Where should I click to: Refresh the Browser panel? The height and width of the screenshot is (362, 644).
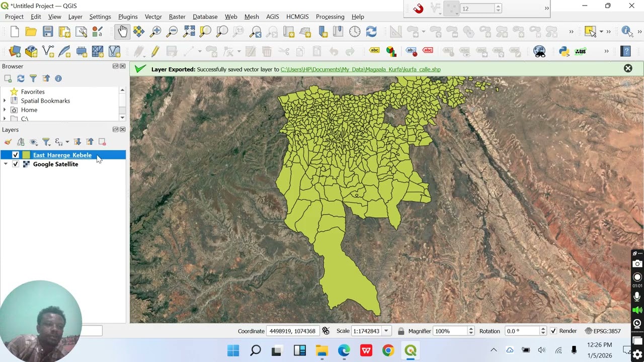coord(21,78)
